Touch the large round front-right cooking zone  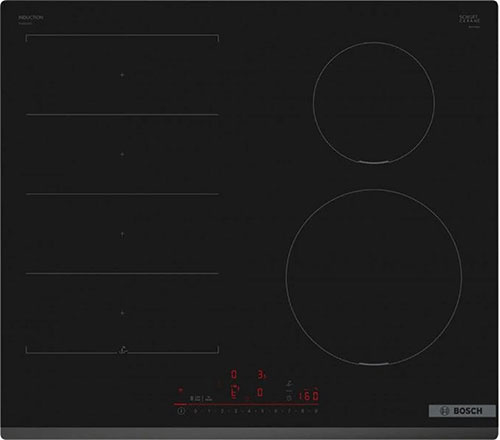374,277
